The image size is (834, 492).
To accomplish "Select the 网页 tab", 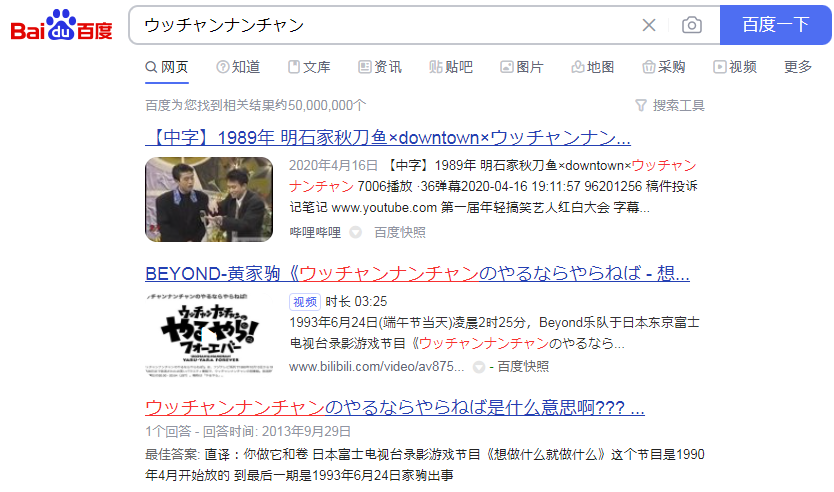I will [x=167, y=67].
